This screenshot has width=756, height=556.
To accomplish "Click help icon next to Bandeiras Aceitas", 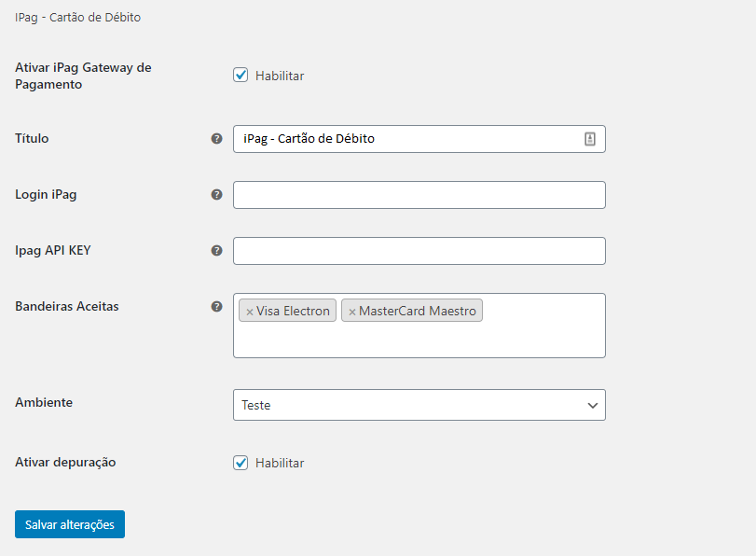I will tap(217, 307).
